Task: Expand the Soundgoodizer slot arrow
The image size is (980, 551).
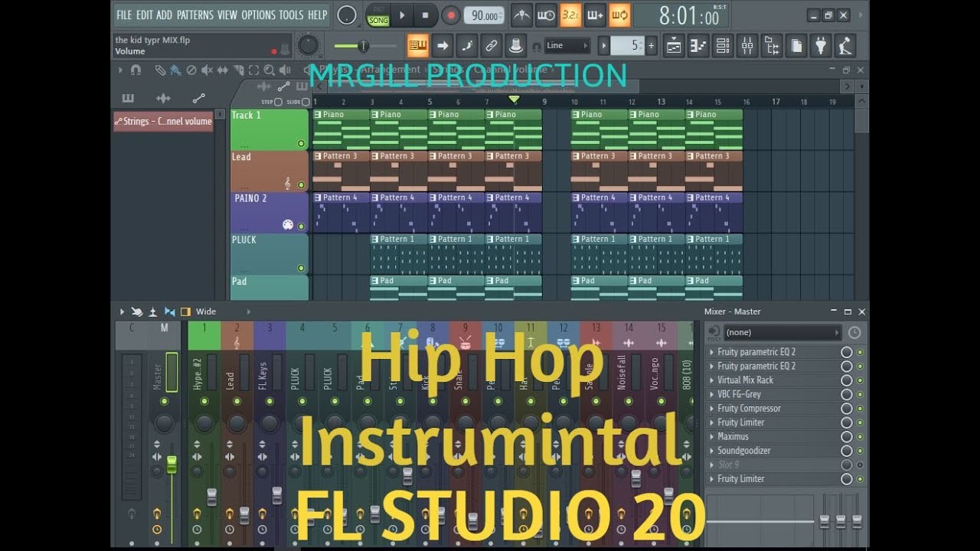Action: point(711,451)
